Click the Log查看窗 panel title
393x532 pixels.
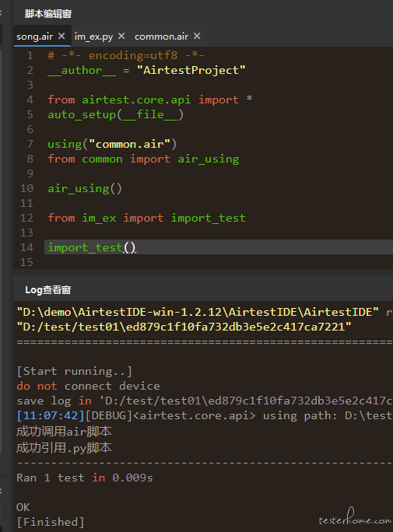tap(47, 290)
